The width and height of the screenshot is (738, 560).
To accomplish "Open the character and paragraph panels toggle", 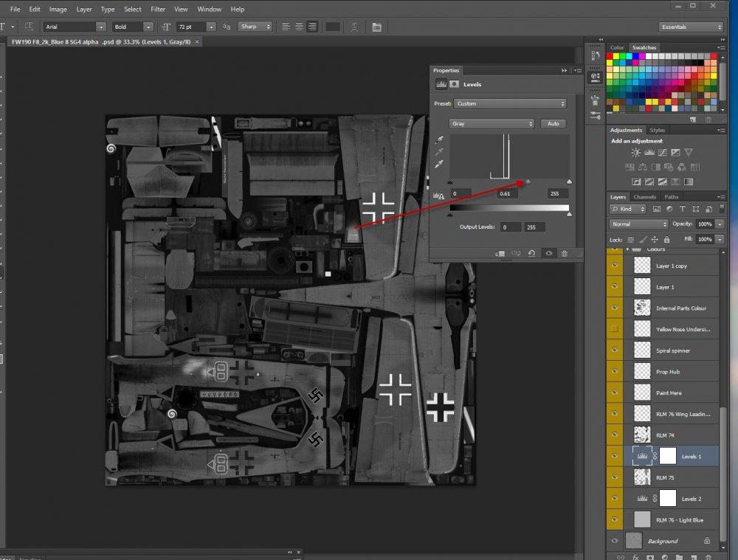I will click(377, 27).
